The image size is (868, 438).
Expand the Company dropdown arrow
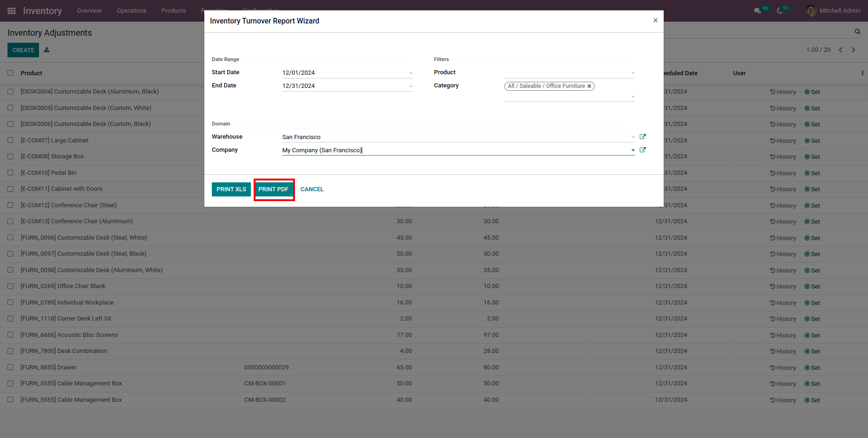tap(633, 150)
